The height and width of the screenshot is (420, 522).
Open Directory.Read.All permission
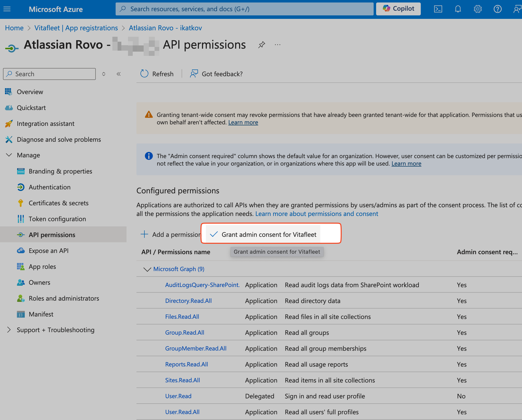click(x=189, y=301)
